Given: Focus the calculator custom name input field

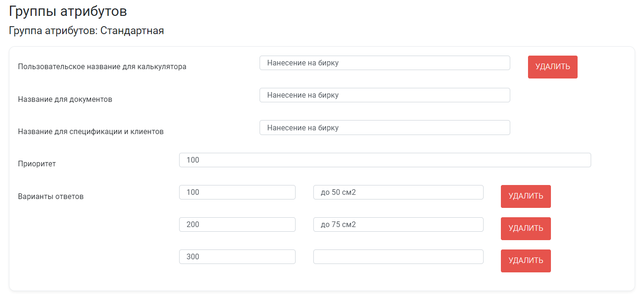Looking at the screenshot, I should (x=384, y=63).
